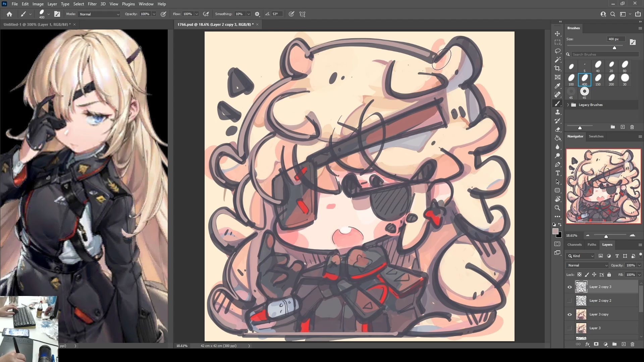The width and height of the screenshot is (644, 362).
Task: Select the Magic Wand tool
Action: click(557, 60)
